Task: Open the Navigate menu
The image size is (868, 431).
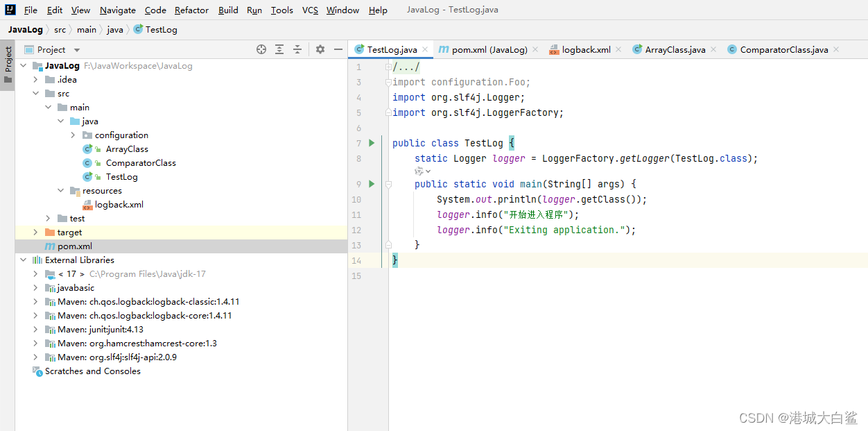Action: pos(118,10)
